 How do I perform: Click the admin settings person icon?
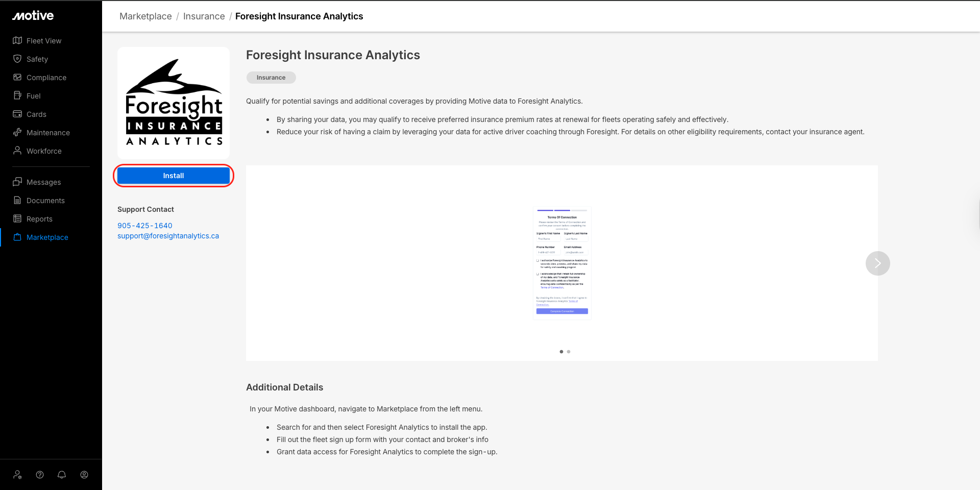18,475
